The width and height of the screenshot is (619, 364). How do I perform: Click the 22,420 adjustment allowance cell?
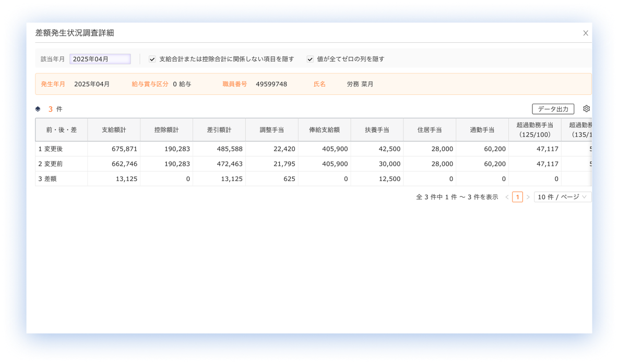[271, 149]
